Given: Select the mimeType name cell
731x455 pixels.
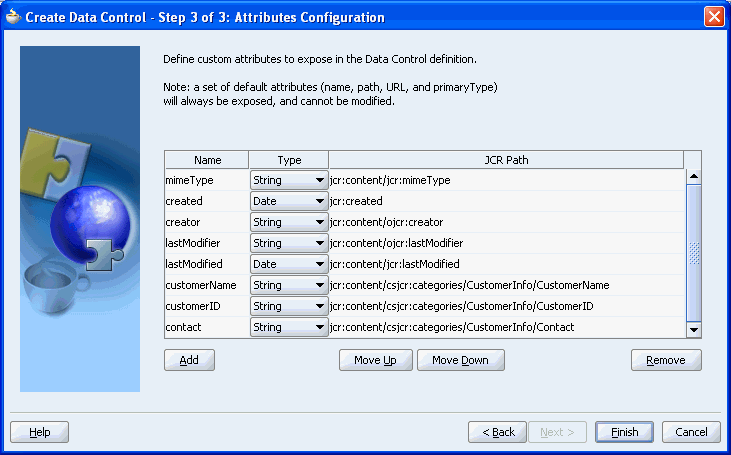Looking at the screenshot, I should [207, 180].
